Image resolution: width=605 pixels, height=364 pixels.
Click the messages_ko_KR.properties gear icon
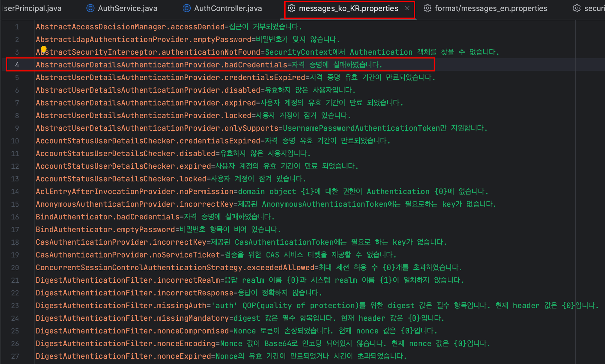291,8
